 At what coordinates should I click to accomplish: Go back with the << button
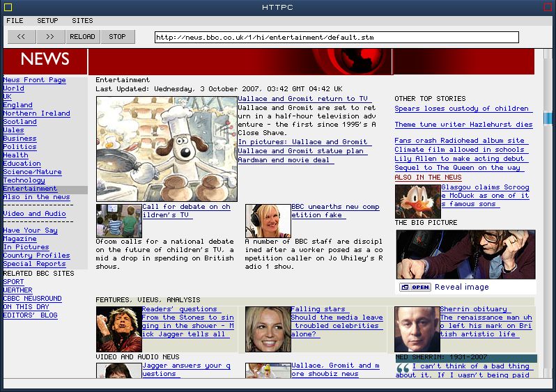[x=22, y=36]
